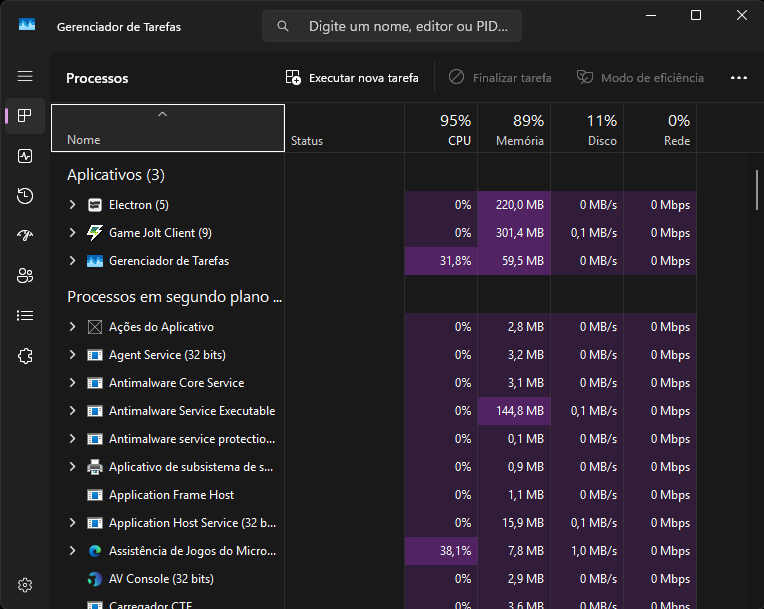Sort processes by the CPU column
Viewport: 764px width, 609px height.
tap(441, 130)
